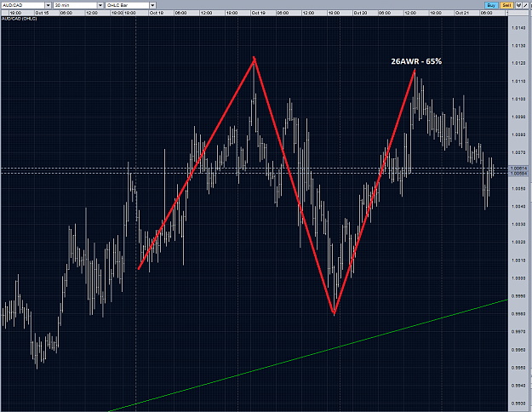532x412 pixels.
Task: Click the 0.9930 price axis label
Action: click(x=518, y=403)
